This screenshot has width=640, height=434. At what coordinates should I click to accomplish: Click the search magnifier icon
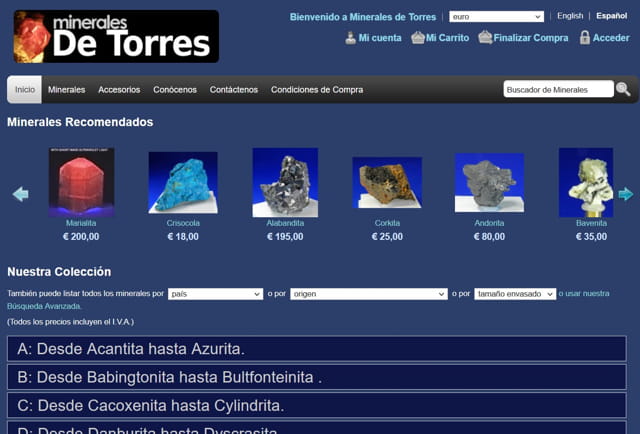[x=623, y=90]
